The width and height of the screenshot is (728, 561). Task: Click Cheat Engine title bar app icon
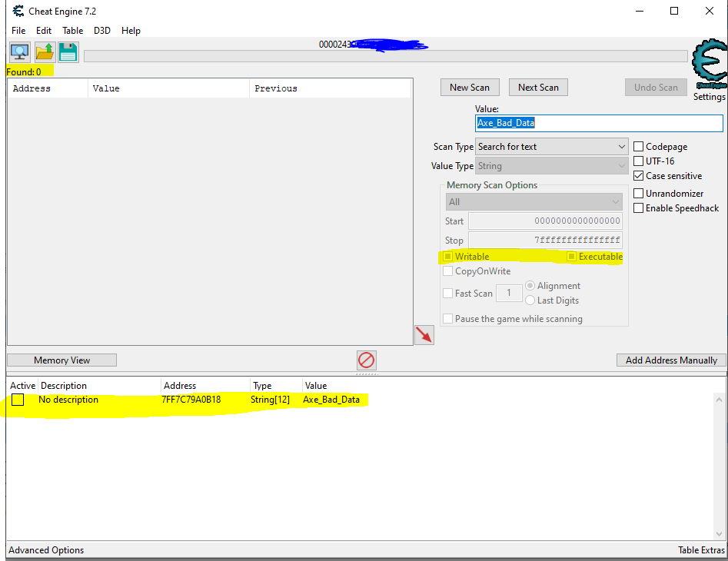(18, 12)
